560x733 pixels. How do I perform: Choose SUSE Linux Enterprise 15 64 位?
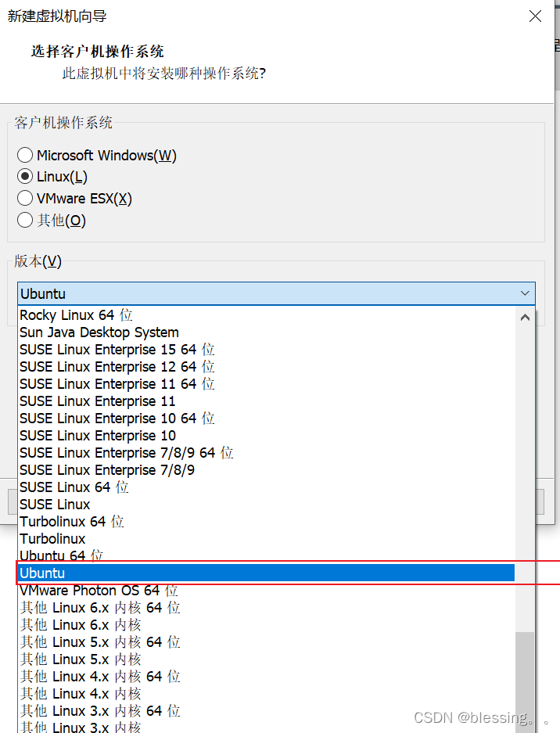click(267, 350)
